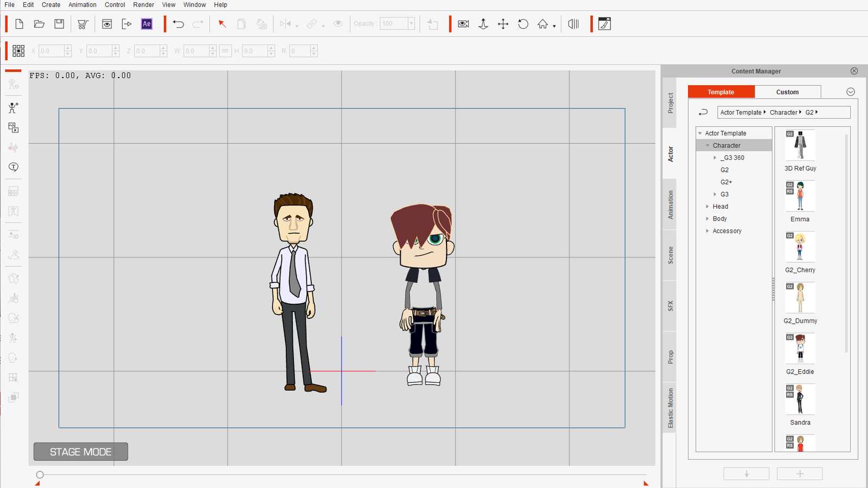Select the 3D view icon in the sidebar
868x488 pixels.
[12, 235]
